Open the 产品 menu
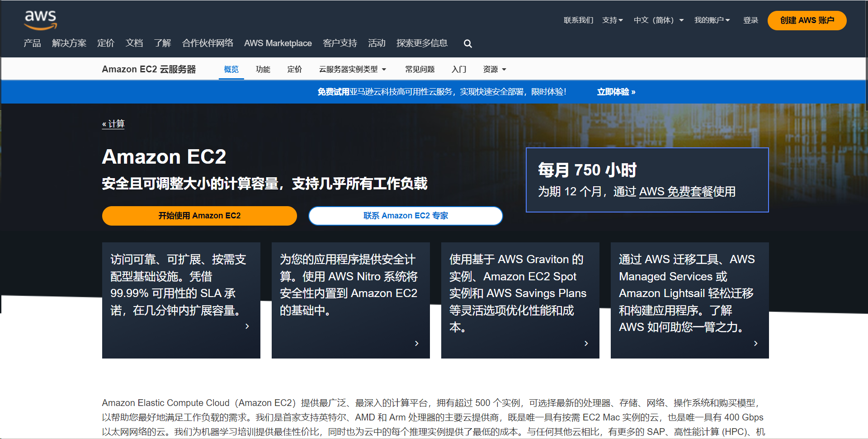The width and height of the screenshot is (868, 439). 32,43
